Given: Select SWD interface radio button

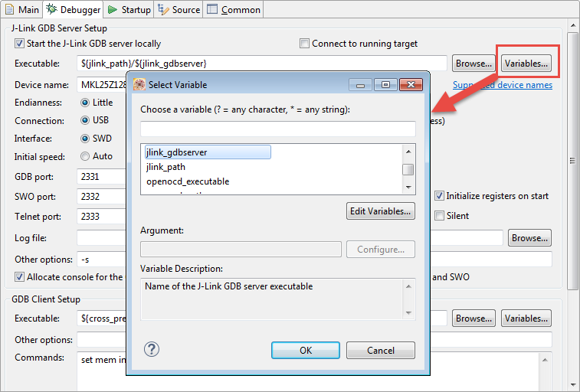Looking at the screenshot, I should pyautogui.click(x=86, y=139).
